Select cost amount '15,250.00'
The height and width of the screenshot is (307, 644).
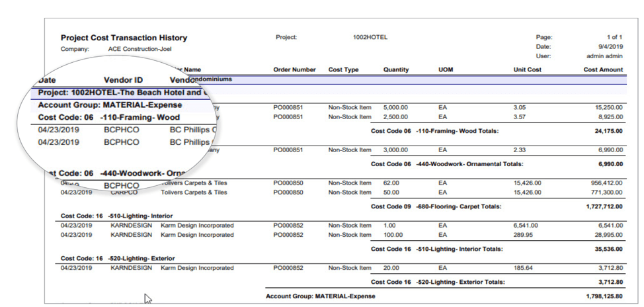[x=608, y=108]
